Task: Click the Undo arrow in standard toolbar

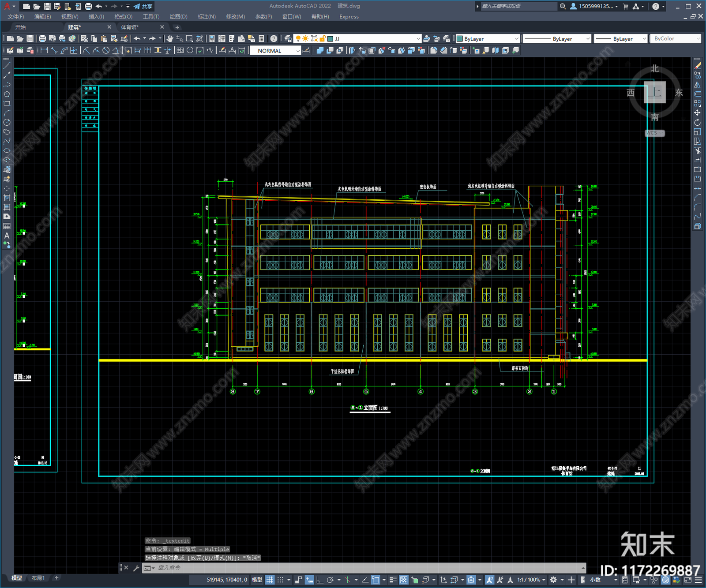Action: pyautogui.click(x=137, y=39)
